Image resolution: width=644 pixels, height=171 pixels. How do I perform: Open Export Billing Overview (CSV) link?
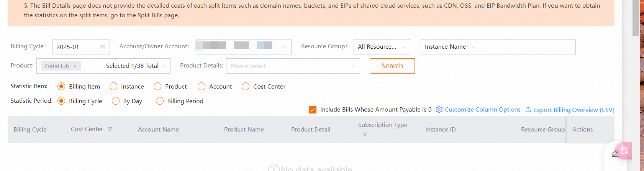574,110
